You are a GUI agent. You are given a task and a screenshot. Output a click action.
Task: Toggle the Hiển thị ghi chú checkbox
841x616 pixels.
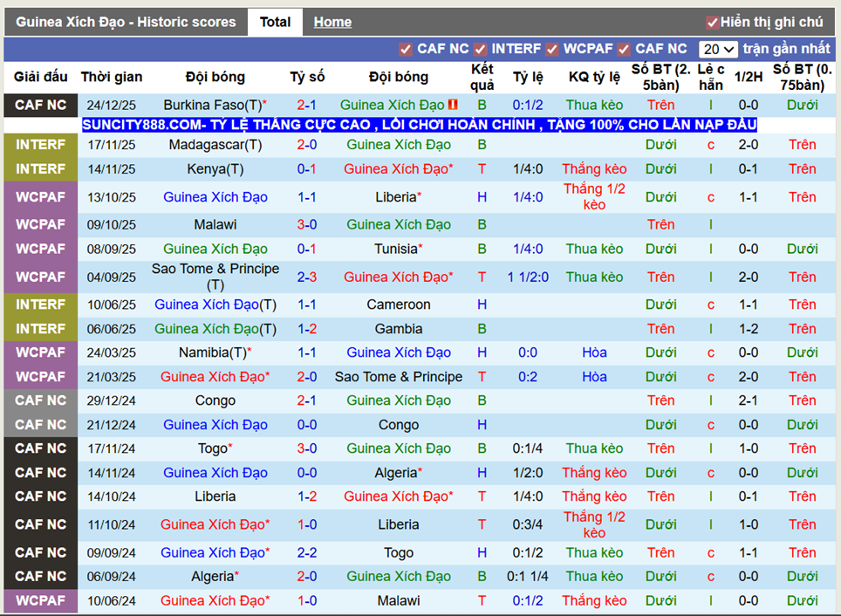click(x=712, y=23)
